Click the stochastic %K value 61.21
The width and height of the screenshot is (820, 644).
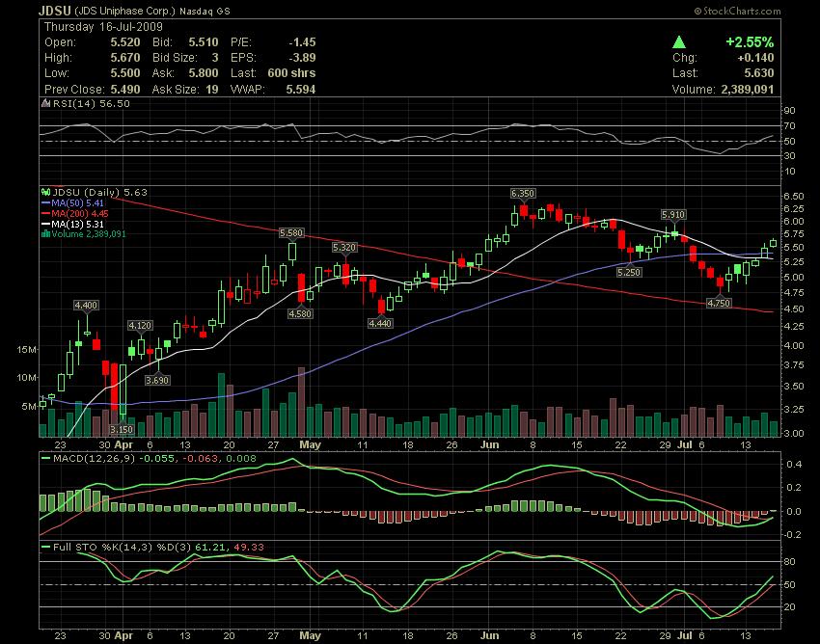click(209, 548)
